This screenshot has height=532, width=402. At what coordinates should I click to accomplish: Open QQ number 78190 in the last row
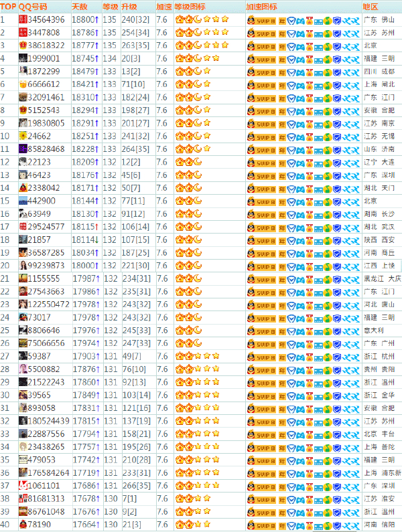click(x=39, y=525)
